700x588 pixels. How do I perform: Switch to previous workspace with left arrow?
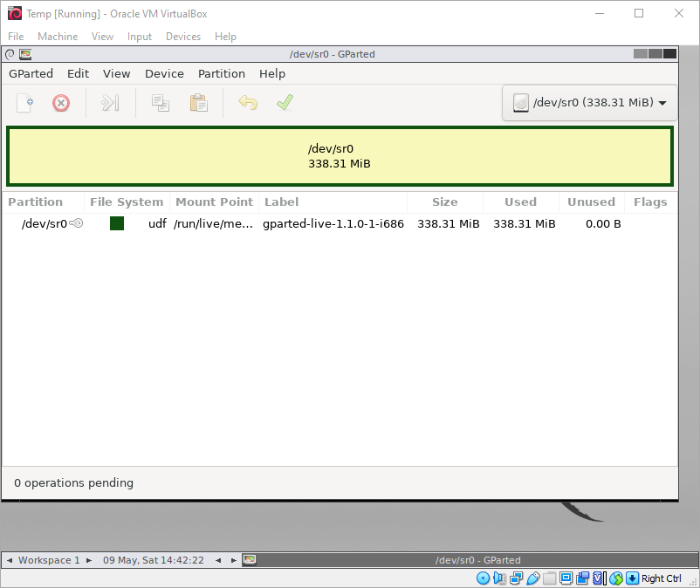click(10, 560)
